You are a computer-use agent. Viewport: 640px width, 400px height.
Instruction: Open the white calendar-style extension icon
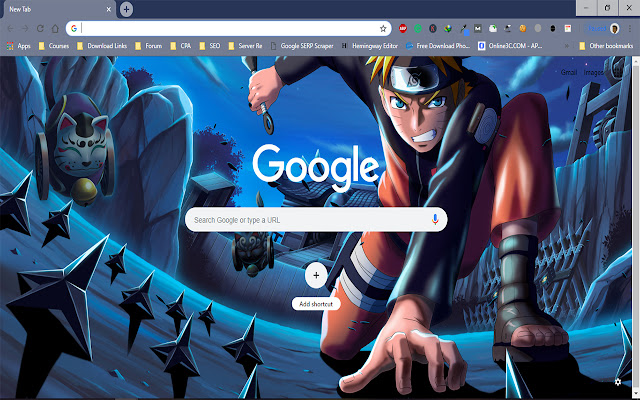pyautogui.click(x=568, y=28)
